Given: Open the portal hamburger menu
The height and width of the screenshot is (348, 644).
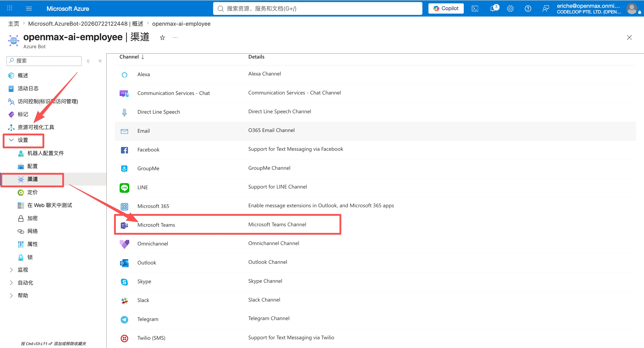Looking at the screenshot, I should tap(29, 8).
